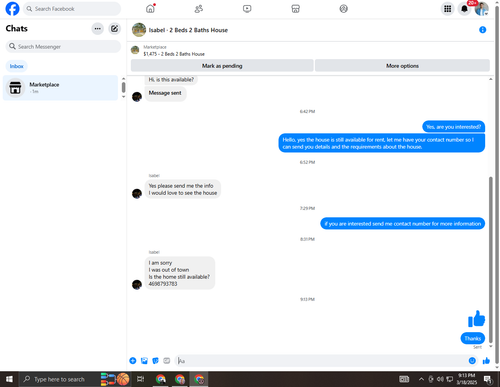500x387 pixels.
Task: Send a thumbs-up like
Action: click(486, 361)
